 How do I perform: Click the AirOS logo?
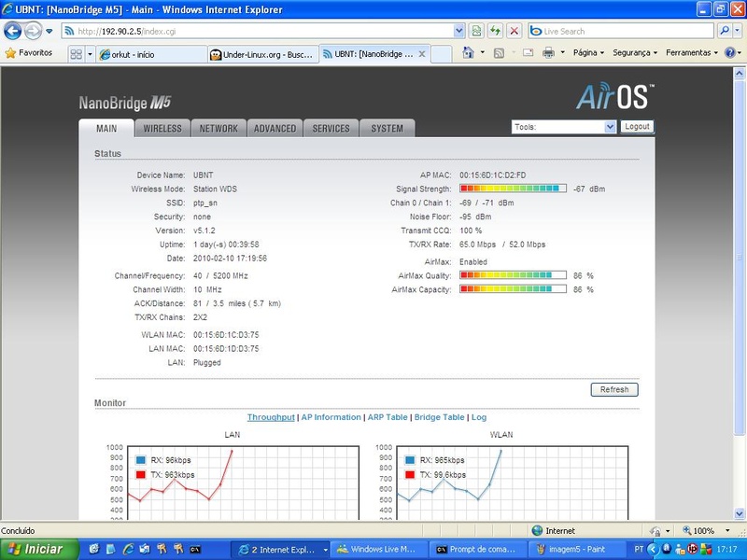(615, 96)
